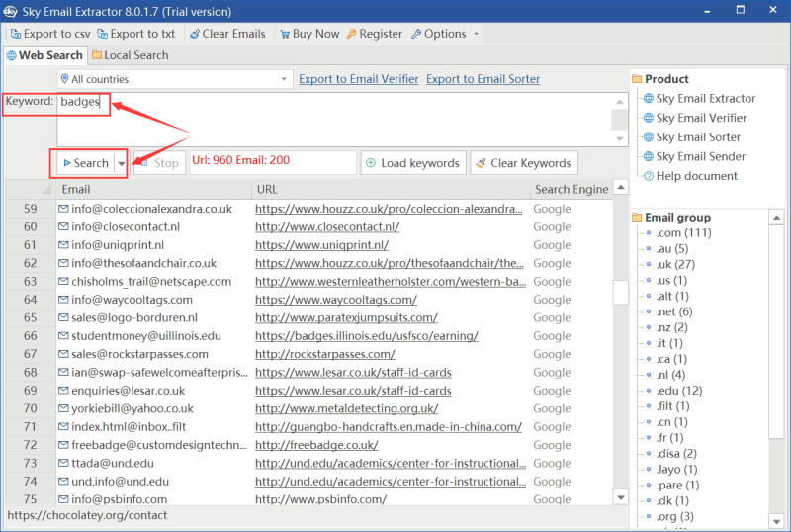This screenshot has height=532, width=791.
Task: Open the waycooltags.com URL link
Action: tap(335, 300)
